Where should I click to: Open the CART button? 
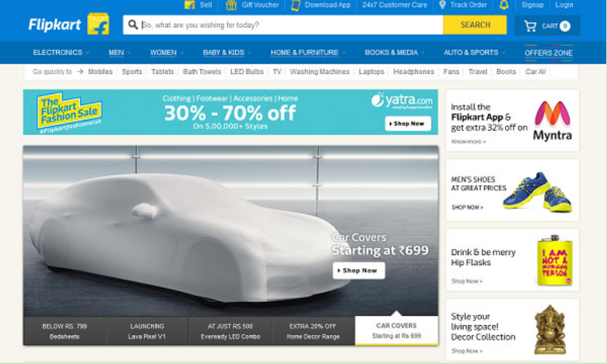click(547, 26)
